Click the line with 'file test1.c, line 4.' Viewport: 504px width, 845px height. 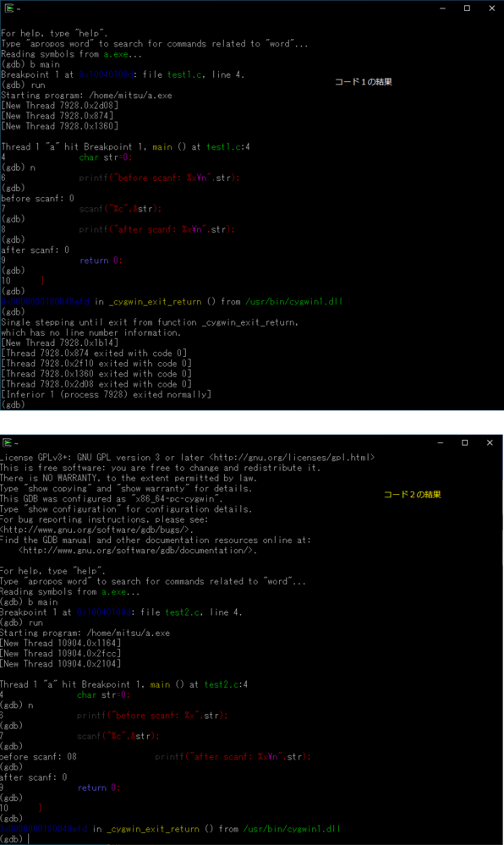(123, 75)
